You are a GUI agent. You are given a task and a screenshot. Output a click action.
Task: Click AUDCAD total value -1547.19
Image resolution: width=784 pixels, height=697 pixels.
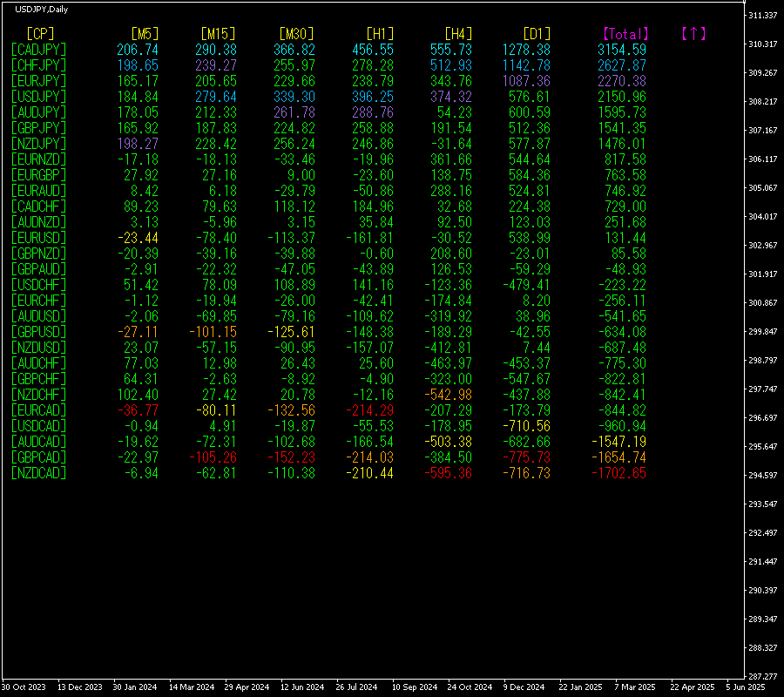(618, 442)
